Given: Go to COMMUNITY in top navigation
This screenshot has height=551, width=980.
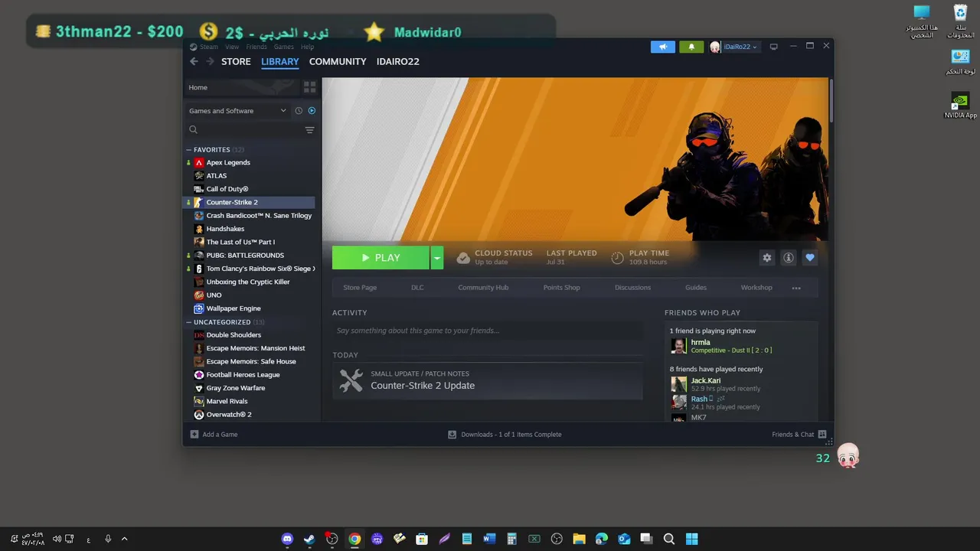Looking at the screenshot, I should pos(338,61).
